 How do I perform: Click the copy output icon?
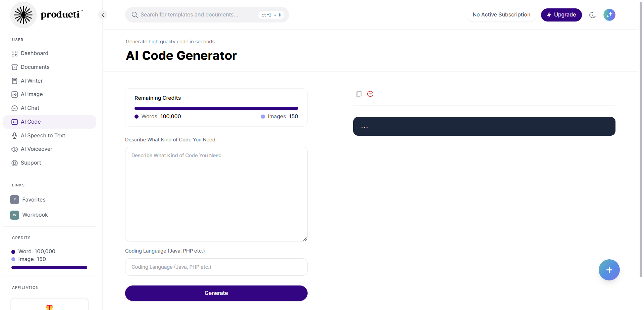click(x=359, y=94)
